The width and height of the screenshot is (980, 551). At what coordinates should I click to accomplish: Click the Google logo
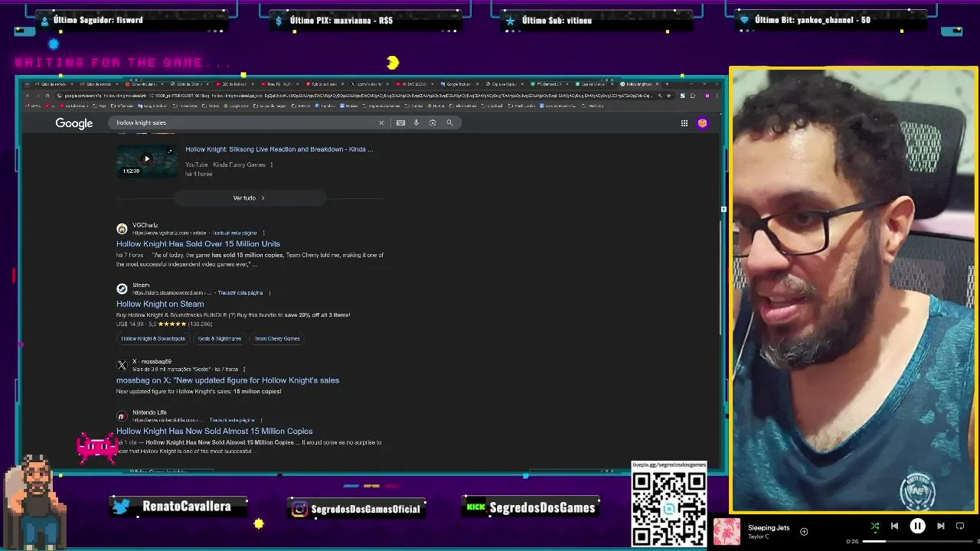74,123
